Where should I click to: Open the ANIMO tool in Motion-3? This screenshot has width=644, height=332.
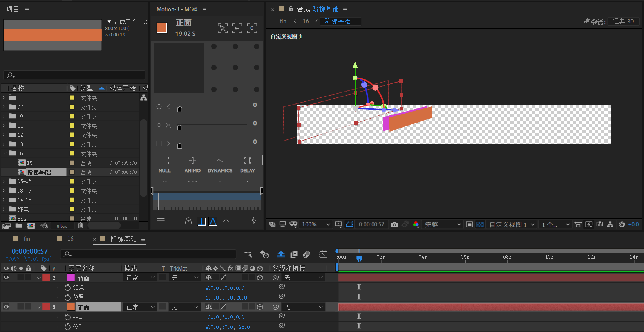point(192,164)
